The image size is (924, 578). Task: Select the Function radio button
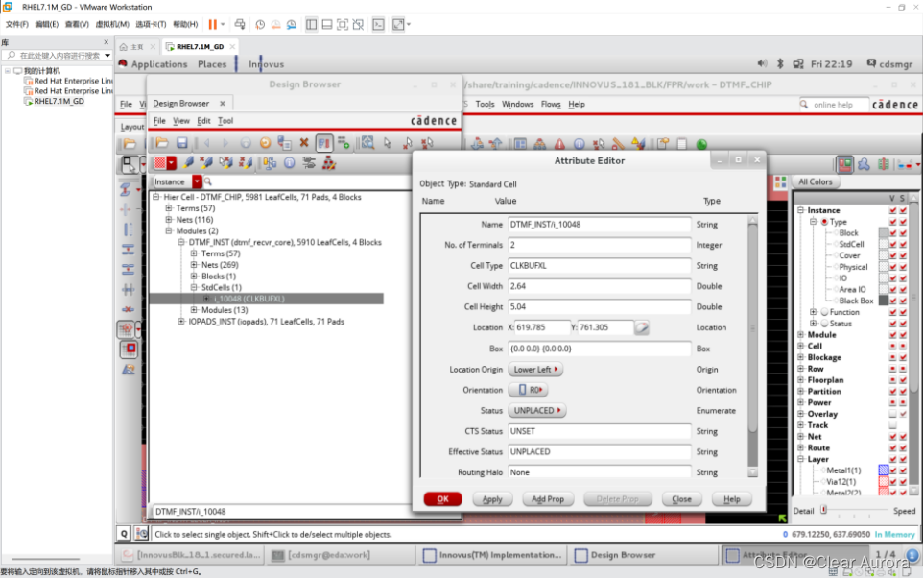pyautogui.click(x=824, y=312)
